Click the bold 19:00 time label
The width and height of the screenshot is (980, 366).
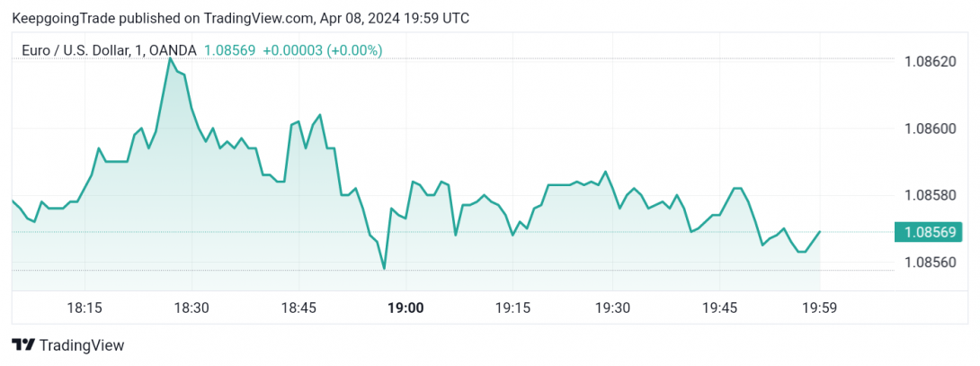coord(405,308)
